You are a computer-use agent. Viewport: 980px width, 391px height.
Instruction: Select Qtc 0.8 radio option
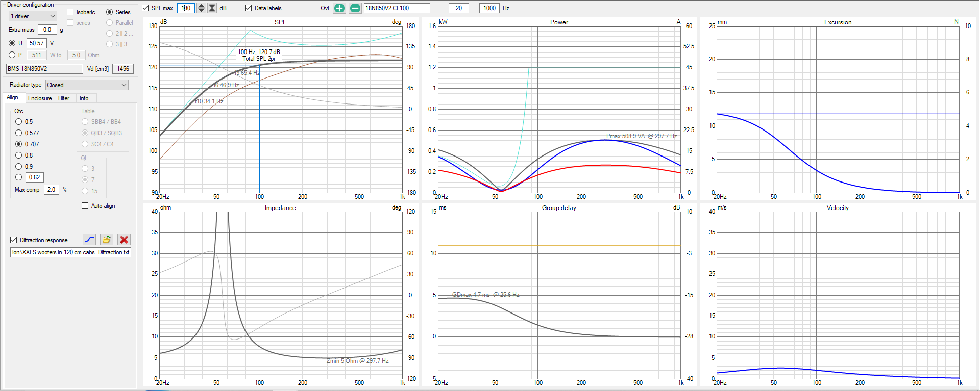[19, 155]
